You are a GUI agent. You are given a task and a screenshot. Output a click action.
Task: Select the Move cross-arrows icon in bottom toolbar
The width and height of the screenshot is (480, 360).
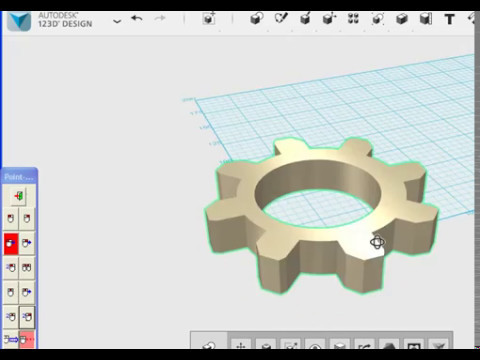click(x=241, y=345)
